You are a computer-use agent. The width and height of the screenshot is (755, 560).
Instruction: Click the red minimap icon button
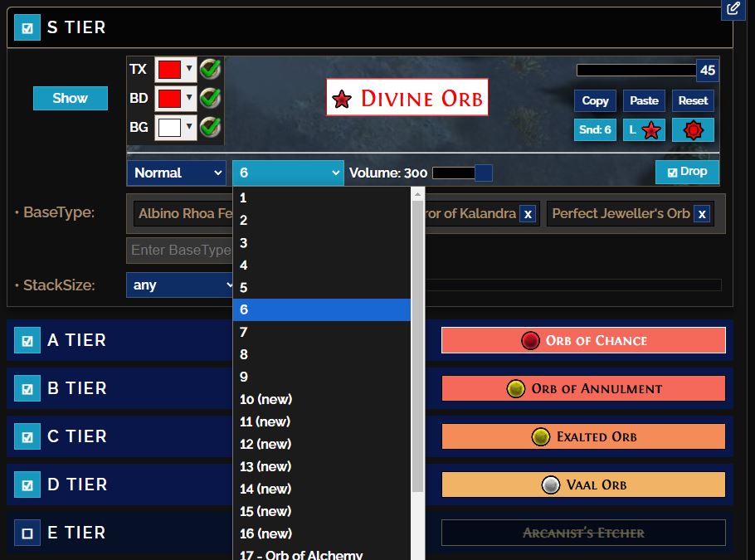pyautogui.click(x=693, y=130)
